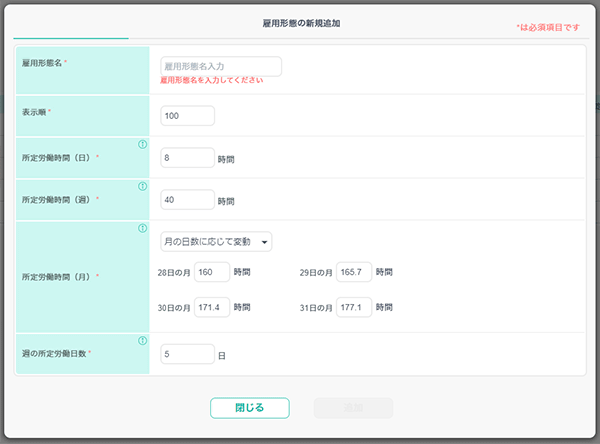
Task: Click the 週の所定労働日数 field showing 5
Action: click(x=187, y=354)
